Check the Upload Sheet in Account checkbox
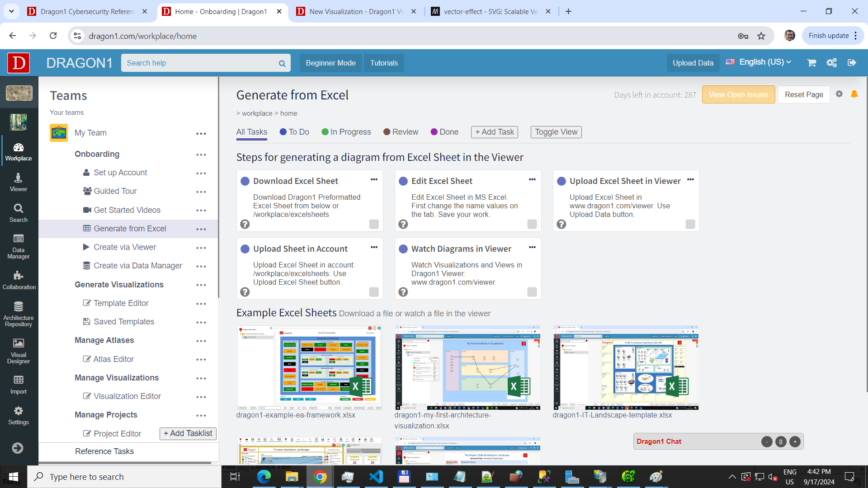The width and height of the screenshot is (868, 488). click(x=374, y=292)
